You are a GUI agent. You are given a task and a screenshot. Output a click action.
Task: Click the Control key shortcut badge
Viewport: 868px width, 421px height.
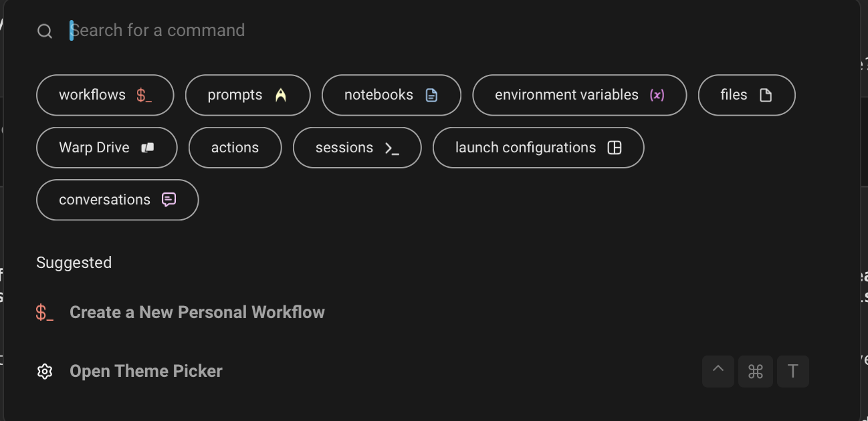click(718, 371)
